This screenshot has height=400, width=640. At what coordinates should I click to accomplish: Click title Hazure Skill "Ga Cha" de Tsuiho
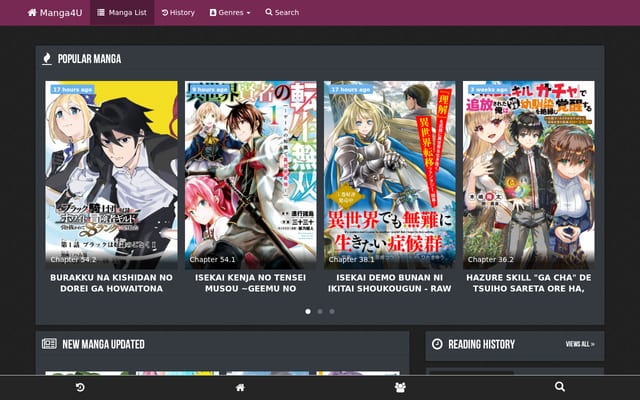[529, 283]
